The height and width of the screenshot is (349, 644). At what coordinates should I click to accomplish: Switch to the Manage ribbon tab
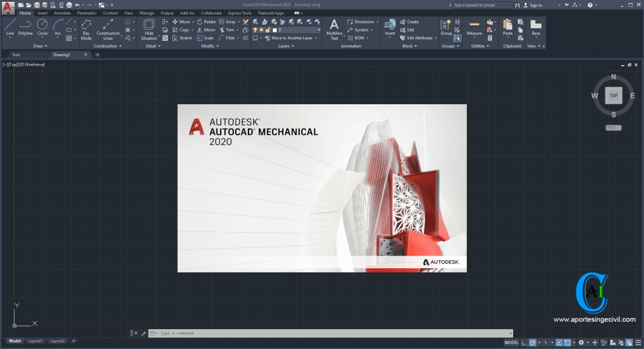(x=147, y=13)
